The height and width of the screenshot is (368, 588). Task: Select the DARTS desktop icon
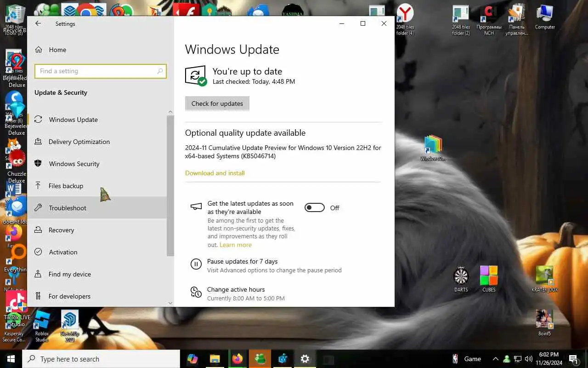pyautogui.click(x=461, y=279)
